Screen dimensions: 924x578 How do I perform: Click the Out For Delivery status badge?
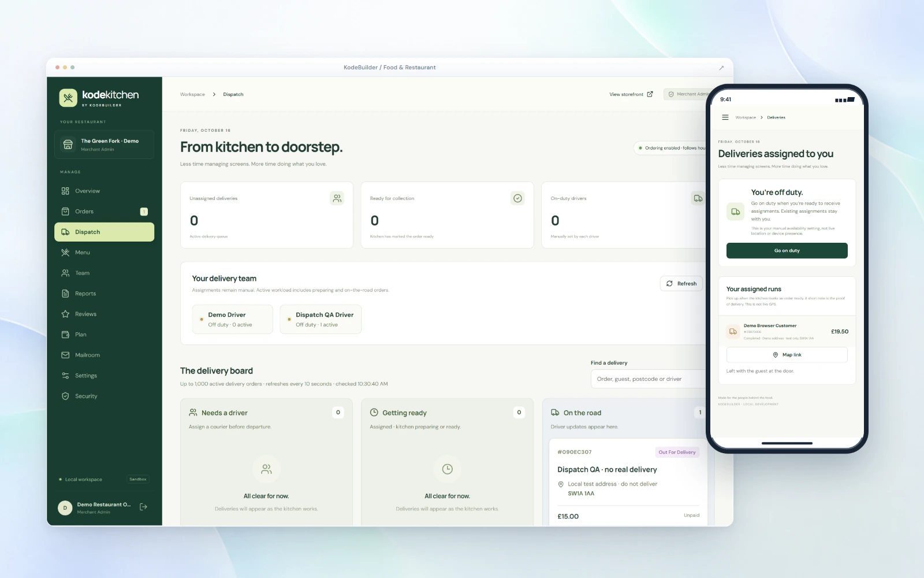(x=677, y=452)
